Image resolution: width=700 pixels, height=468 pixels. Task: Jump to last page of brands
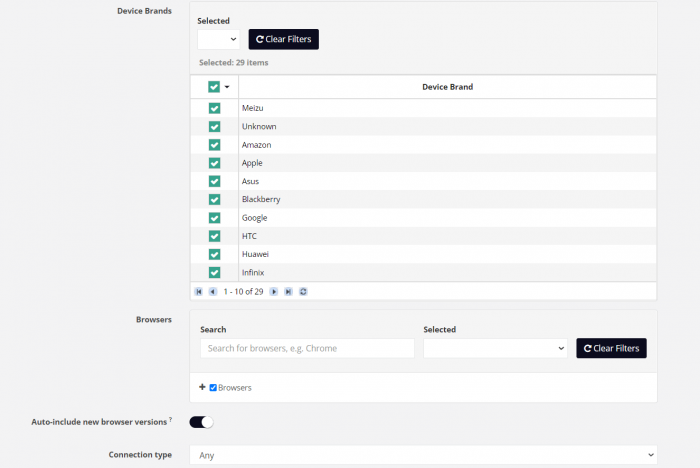point(288,291)
